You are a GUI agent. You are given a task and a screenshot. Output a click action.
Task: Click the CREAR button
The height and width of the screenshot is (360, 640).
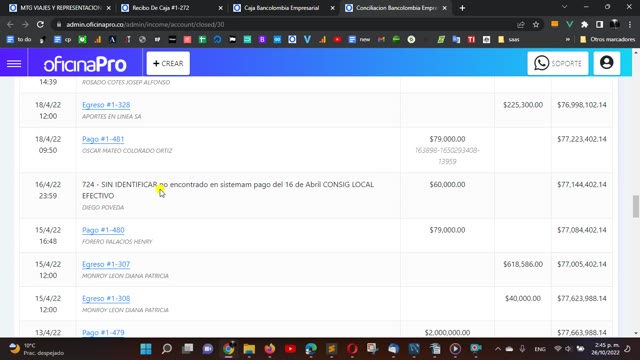[x=168, y=63]
